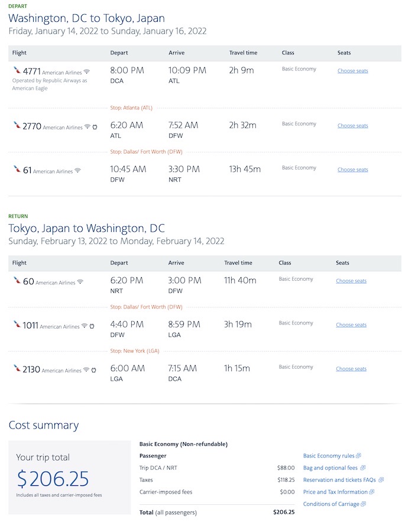Choose seats for flight 4771 DCA to ATL
The width and height of the screenshot is (402, 532).
pos(353,71)
